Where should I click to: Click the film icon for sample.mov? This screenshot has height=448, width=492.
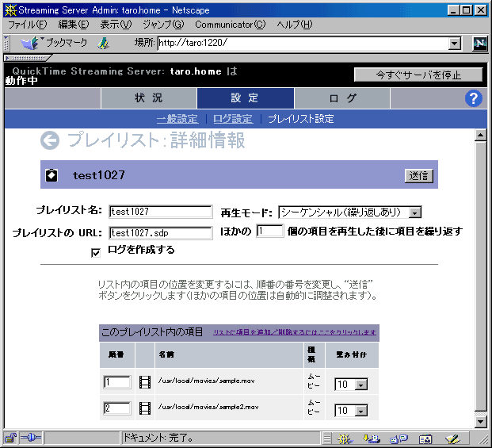144,384
